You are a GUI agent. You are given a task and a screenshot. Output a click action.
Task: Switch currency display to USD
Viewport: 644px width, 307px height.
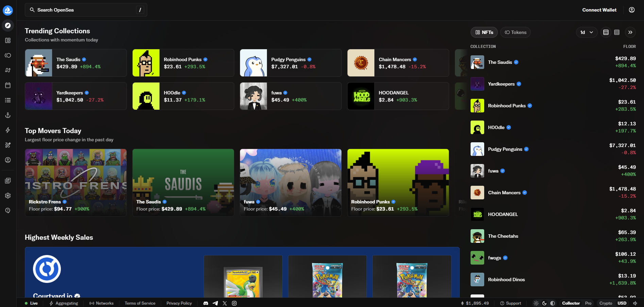622,303
